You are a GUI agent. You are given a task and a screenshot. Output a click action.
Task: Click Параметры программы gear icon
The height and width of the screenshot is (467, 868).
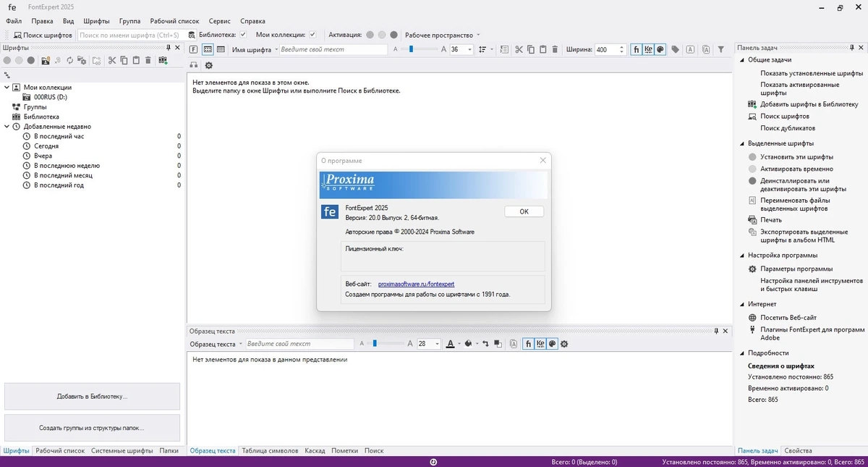[x=752, y=269]
